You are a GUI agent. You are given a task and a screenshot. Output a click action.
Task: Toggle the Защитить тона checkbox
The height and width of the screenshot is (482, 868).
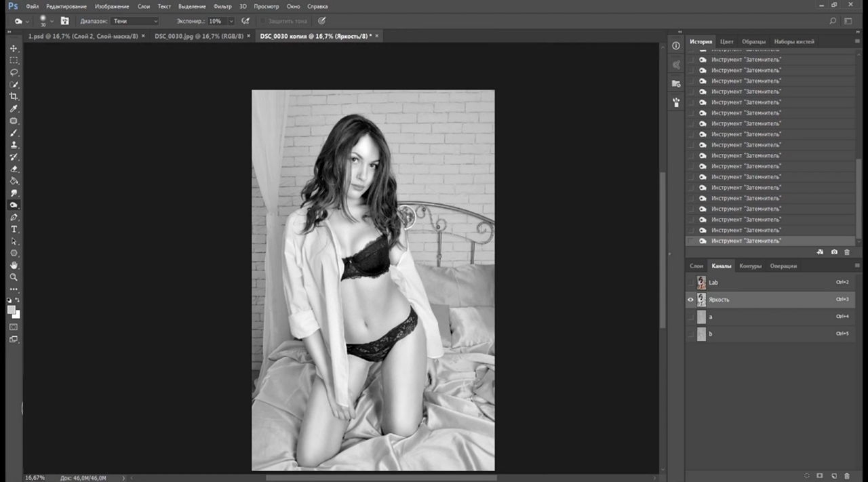(264, 21)
